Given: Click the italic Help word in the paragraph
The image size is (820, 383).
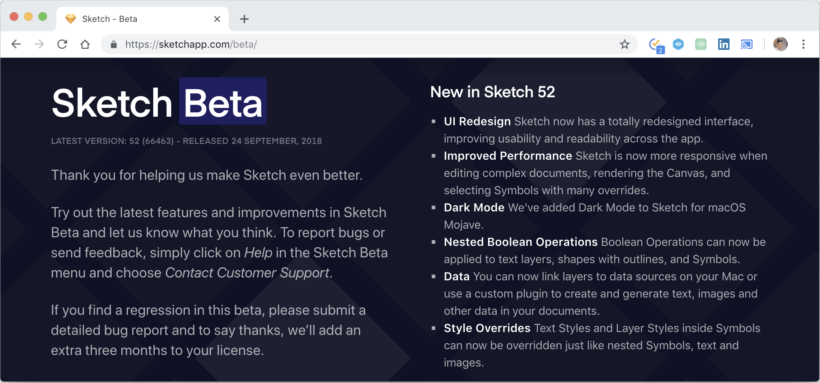Looking at the screenshot, I should (x=258, y=253).
